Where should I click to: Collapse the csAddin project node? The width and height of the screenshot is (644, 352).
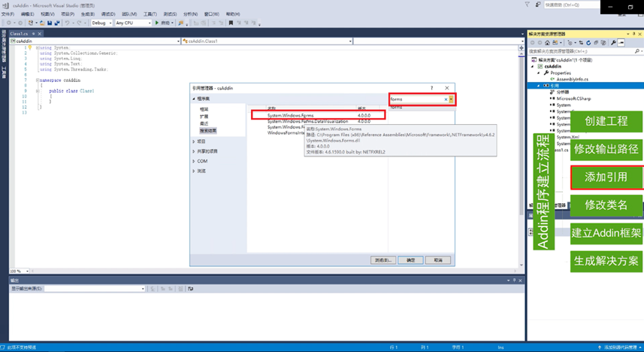533,66
